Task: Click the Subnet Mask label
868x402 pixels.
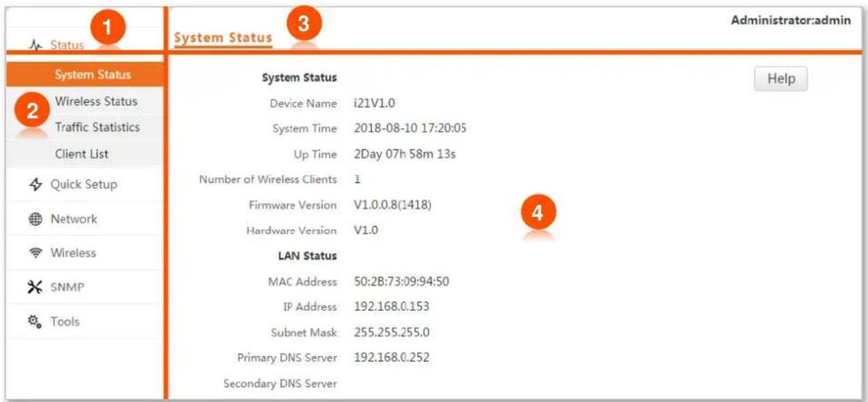Action: (304, 333)
